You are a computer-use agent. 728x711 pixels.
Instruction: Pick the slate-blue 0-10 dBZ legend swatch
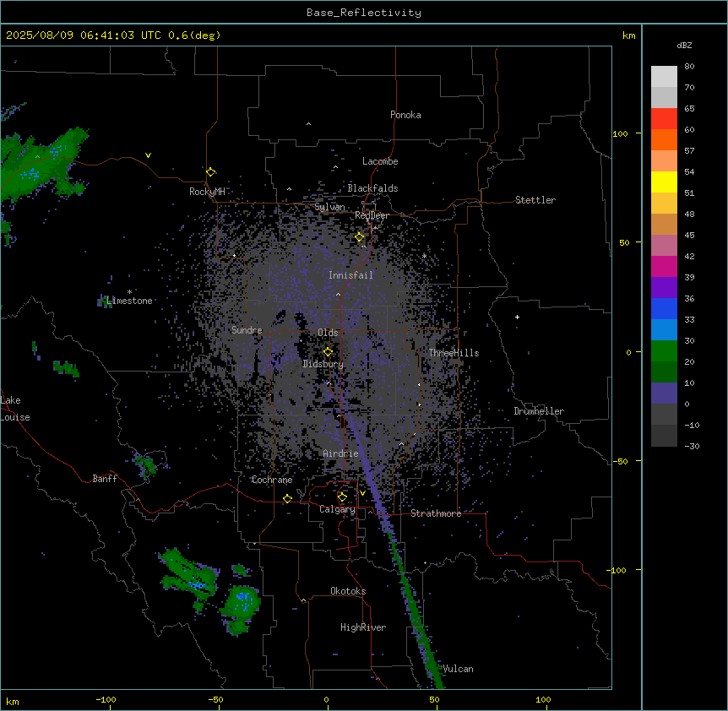coord(664,393)
